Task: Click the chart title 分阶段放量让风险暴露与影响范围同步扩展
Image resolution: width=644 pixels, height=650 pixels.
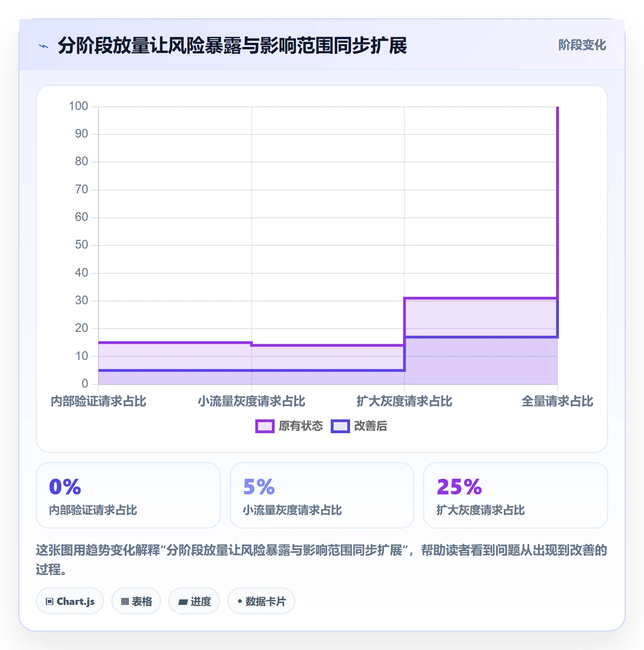Action: 232,46
